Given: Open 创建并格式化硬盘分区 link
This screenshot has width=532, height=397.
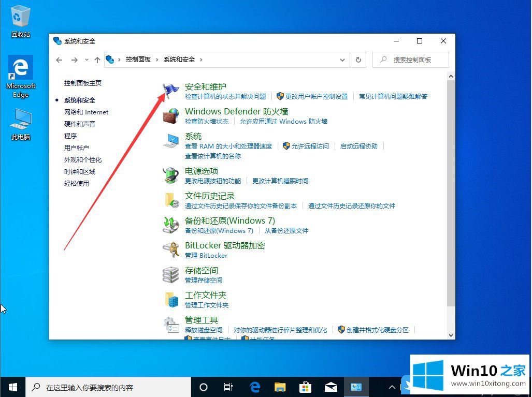Looking at the screenshot, I should tap(378, 330).
